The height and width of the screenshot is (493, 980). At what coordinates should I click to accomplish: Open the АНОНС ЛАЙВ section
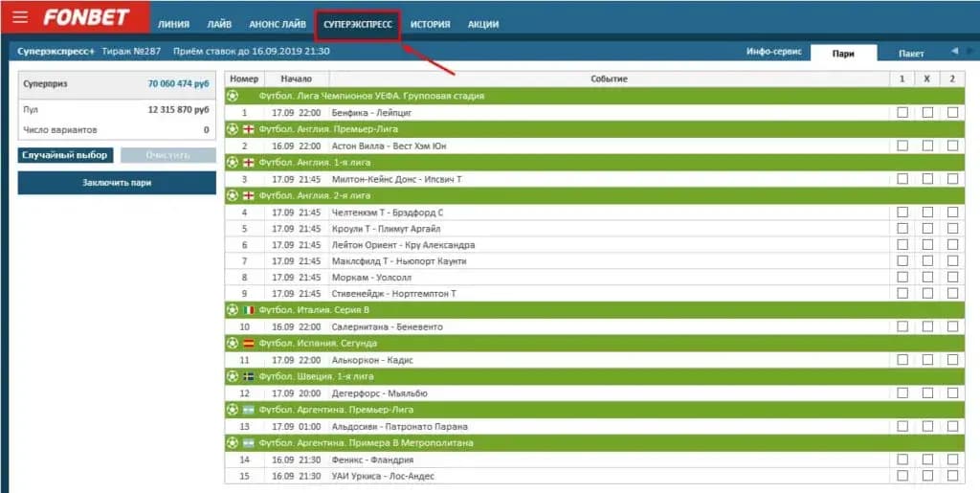(278, 24)
